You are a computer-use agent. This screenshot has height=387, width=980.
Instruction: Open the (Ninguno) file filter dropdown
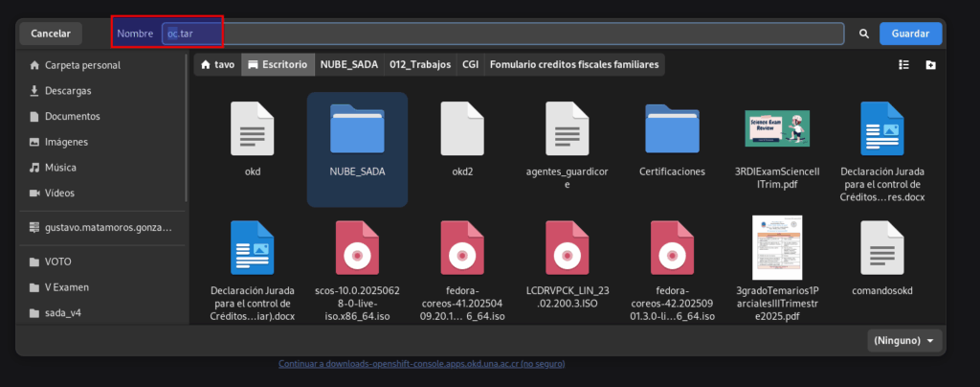click(903, 340)
